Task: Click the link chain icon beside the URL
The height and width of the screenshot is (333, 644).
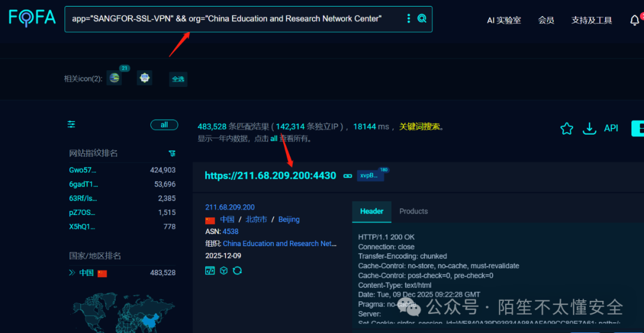Action: tap(348, 176)
